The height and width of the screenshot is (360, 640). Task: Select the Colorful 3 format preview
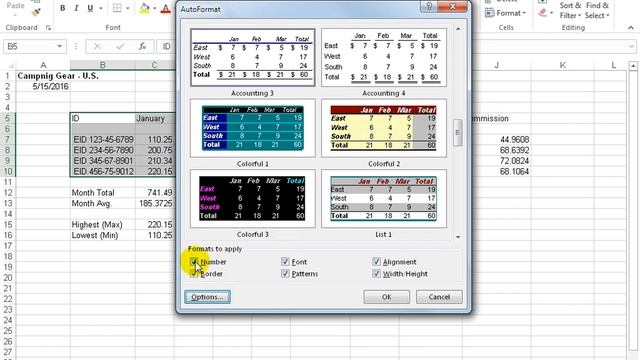[x=253, y=199]
